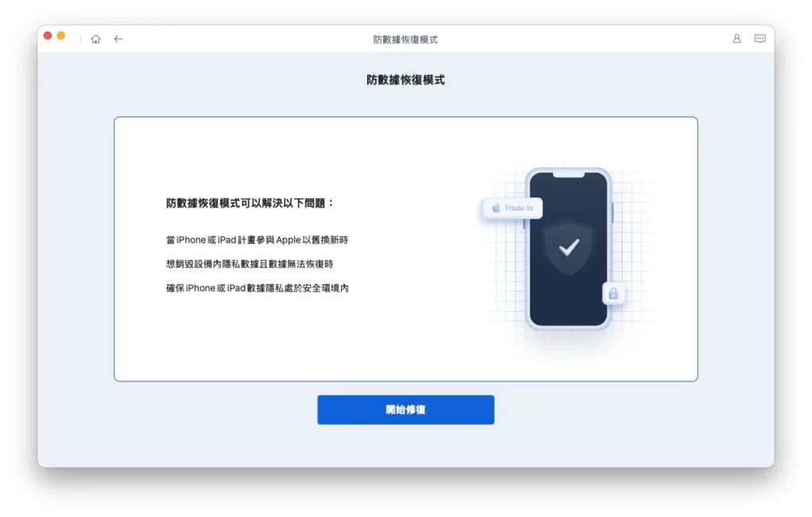812x517 pixels.
Task: Click the lock icon beside the phone
Action: coord(613,293)
